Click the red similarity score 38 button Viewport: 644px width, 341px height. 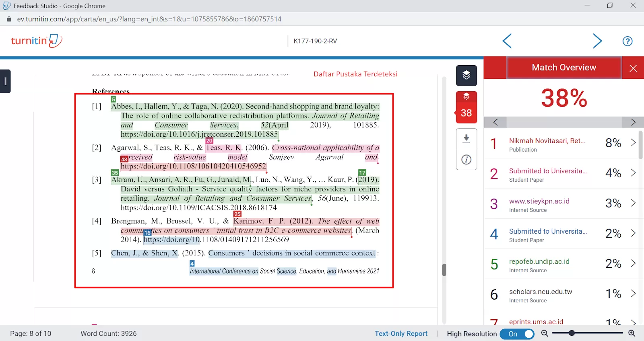(x=466, y=107)
